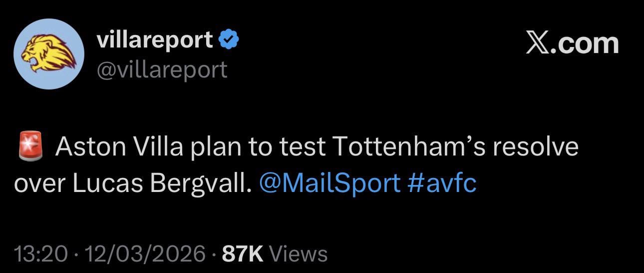Click the word "Lucas" in the tweet
This screenshot has height=273, width=644.
107,184
